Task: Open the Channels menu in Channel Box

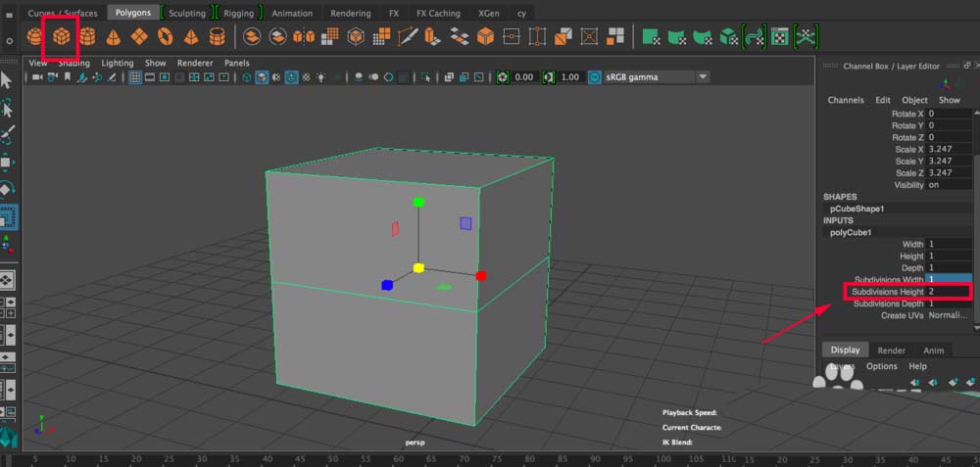Action: click(x=846, y=100)
